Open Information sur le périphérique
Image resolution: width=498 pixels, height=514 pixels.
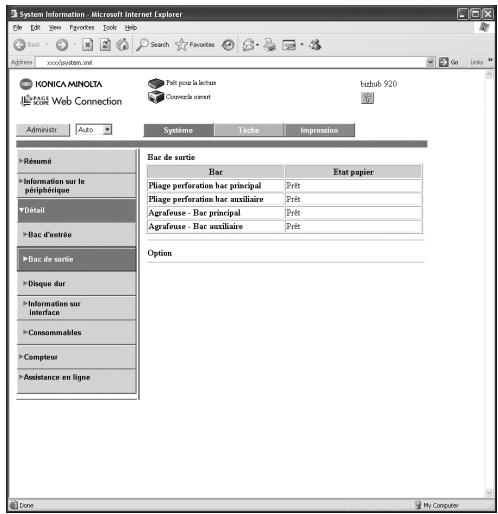[76, 186]
